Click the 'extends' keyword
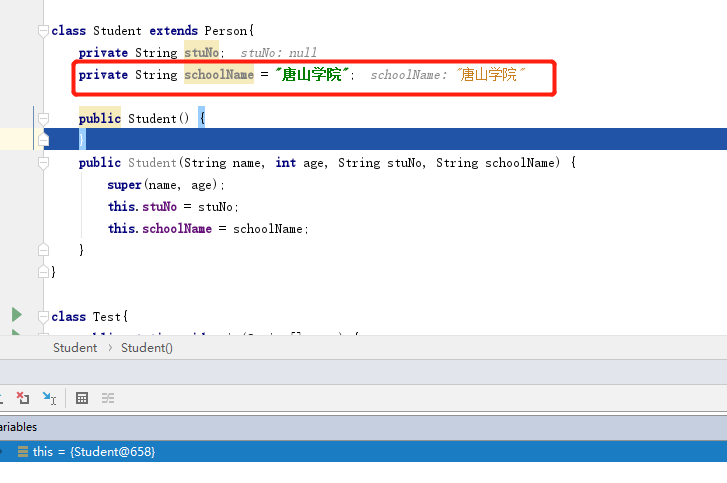The width and height of the screenshot is (727, 483). click(x=173, y=31)
